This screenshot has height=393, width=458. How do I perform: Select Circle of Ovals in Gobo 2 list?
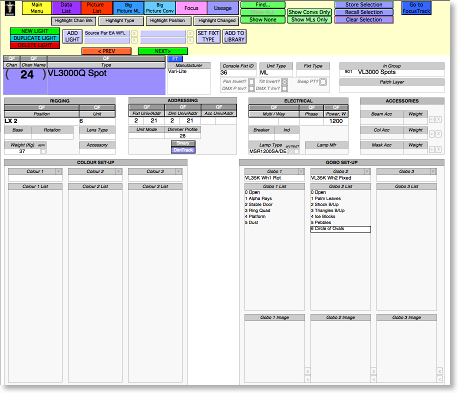(340, 229)
